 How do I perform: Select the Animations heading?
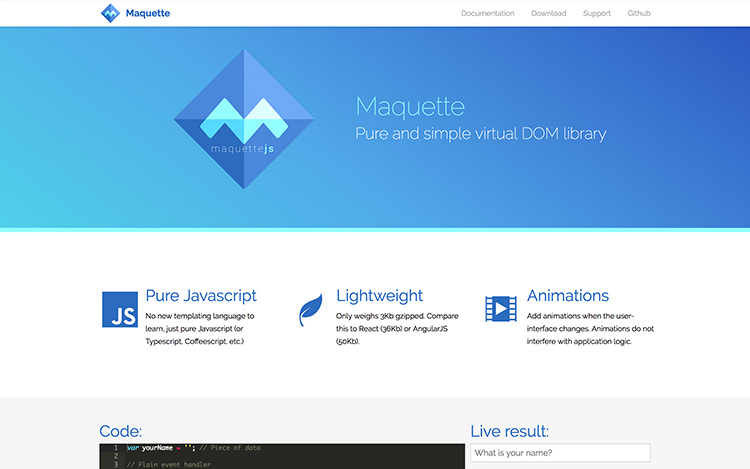[568, 295]
